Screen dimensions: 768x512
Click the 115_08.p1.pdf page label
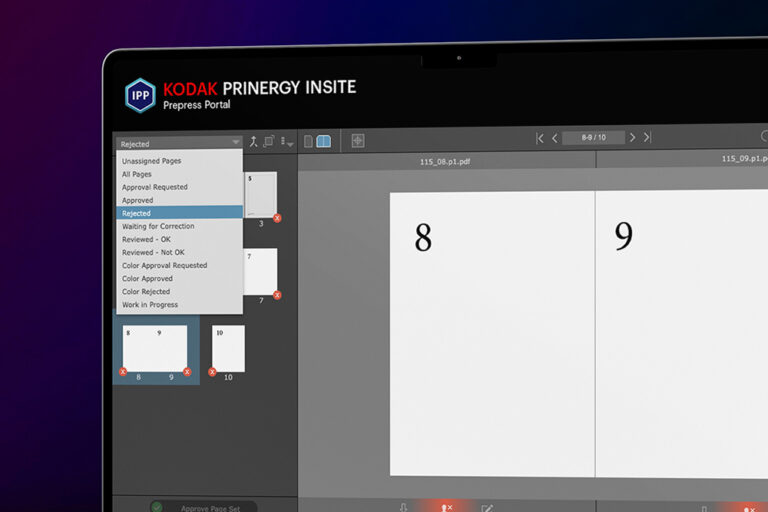(445, 161)
